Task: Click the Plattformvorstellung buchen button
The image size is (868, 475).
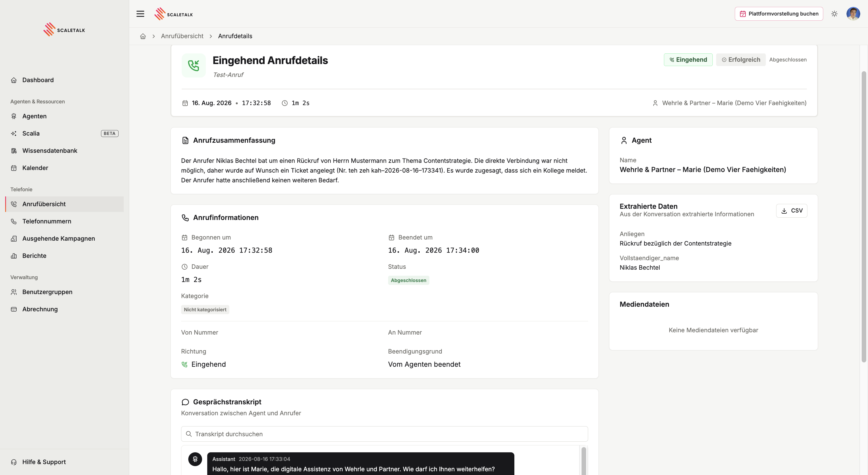Action: pyautogui.click(x=779, y=14)
